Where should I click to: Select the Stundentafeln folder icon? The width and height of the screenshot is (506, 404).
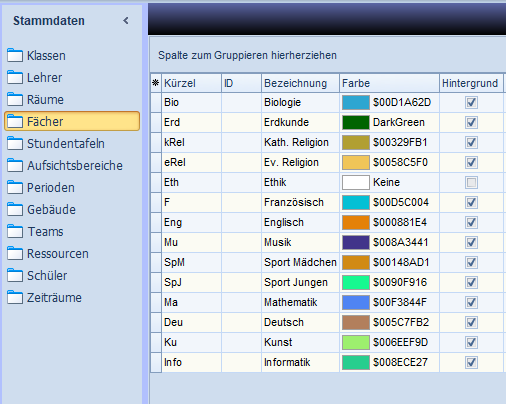[15, 143]
